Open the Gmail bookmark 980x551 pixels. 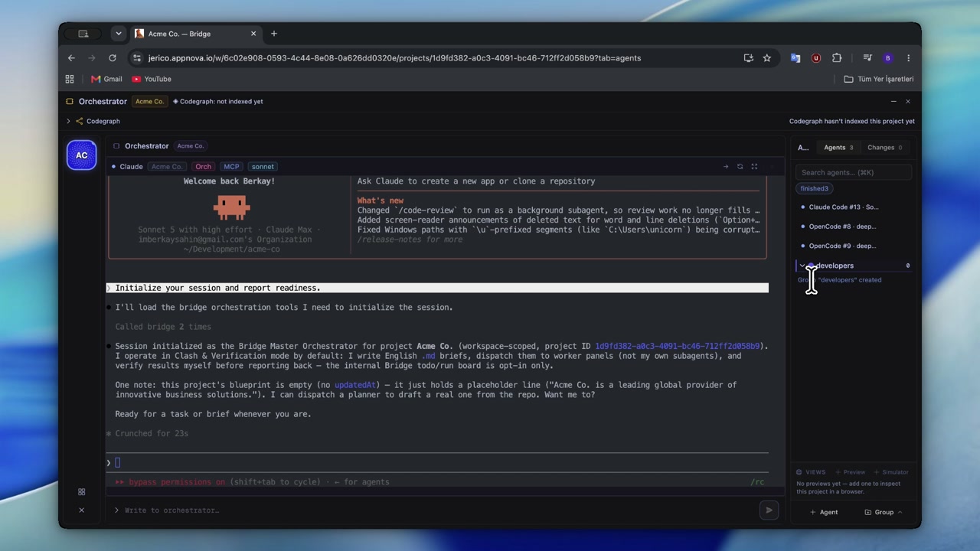click(106, 79)
